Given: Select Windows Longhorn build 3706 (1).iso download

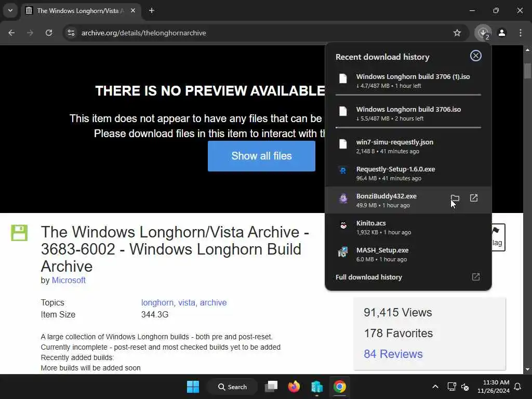Looking at the screenshot, I should [x=408, y=81].
